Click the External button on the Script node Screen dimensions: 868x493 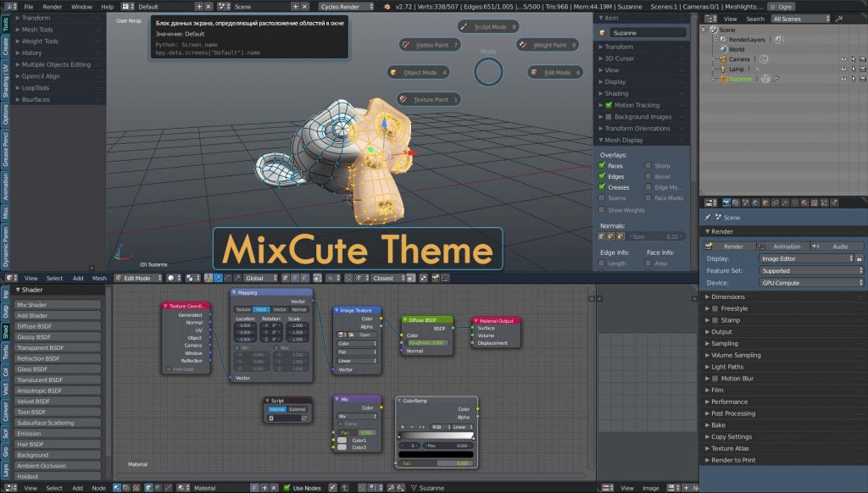tap(296, 409)
